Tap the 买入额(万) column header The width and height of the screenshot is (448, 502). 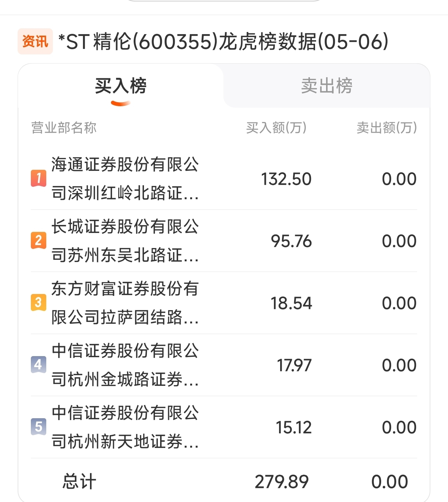(x=276, y=128)
